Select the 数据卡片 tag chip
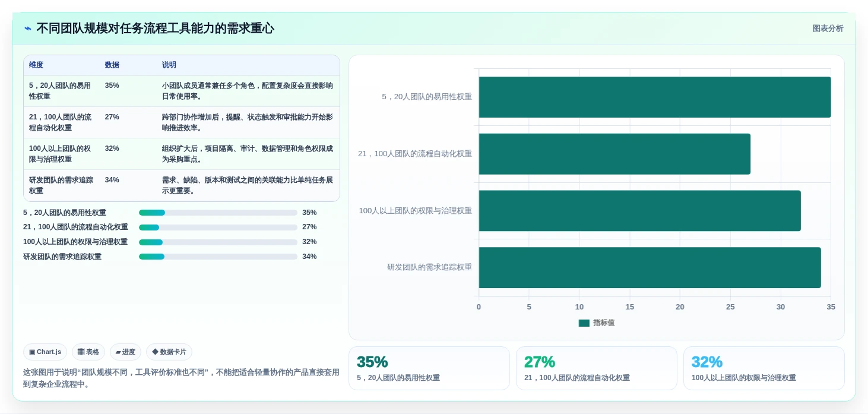Screen dimensions: 868x414 pyautogui.click(x=169, y=352)
